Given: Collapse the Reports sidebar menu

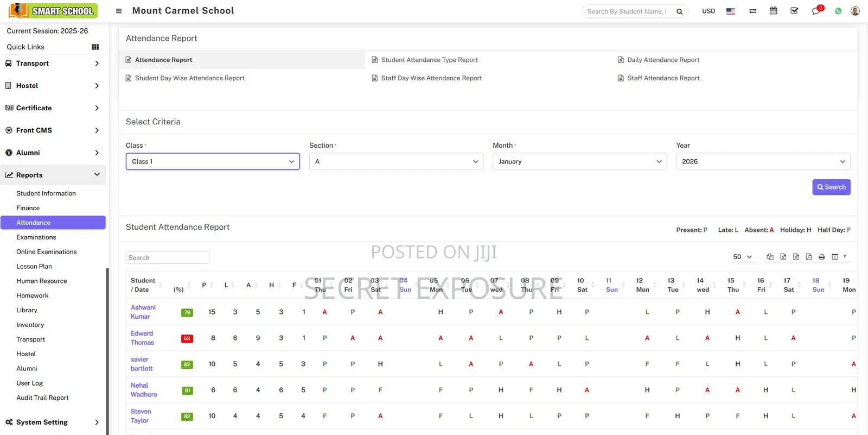Looking at the screenshot, I should [x=53, y=175].
